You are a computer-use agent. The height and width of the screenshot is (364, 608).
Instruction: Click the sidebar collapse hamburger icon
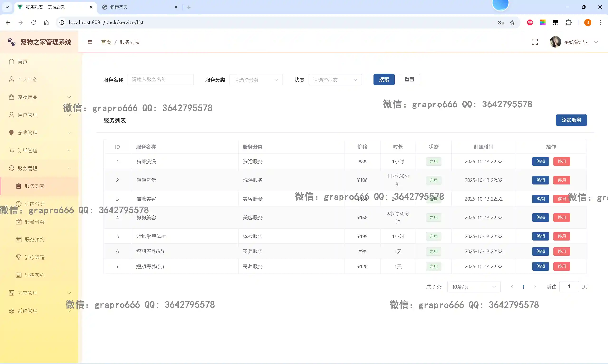90,42
